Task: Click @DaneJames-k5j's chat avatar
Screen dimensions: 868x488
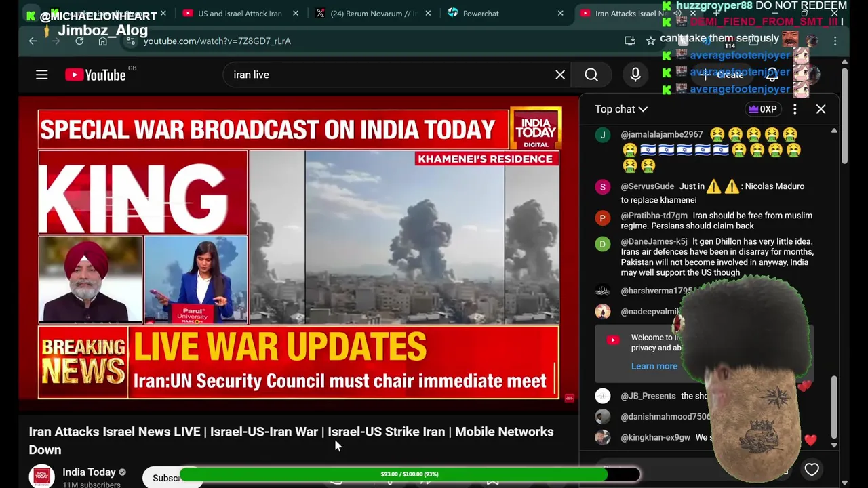Action: coord(603,244)
